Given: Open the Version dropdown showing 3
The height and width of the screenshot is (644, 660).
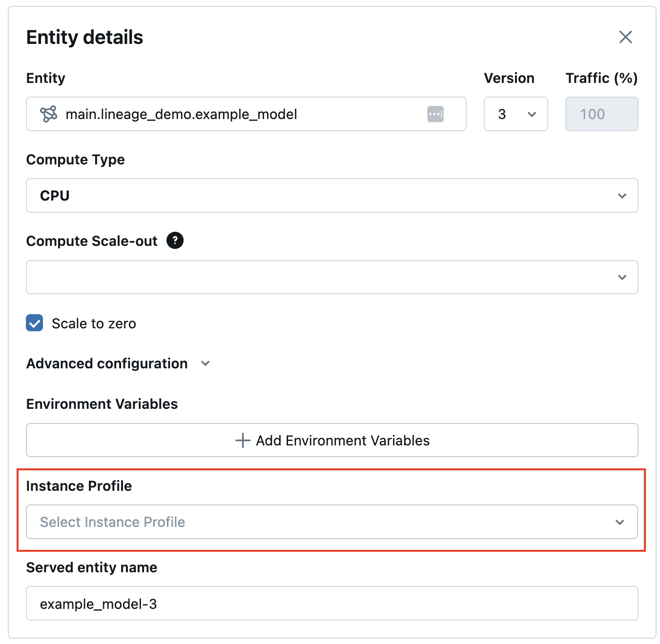Looking at the screenshot, I should [x=508, y=114].
